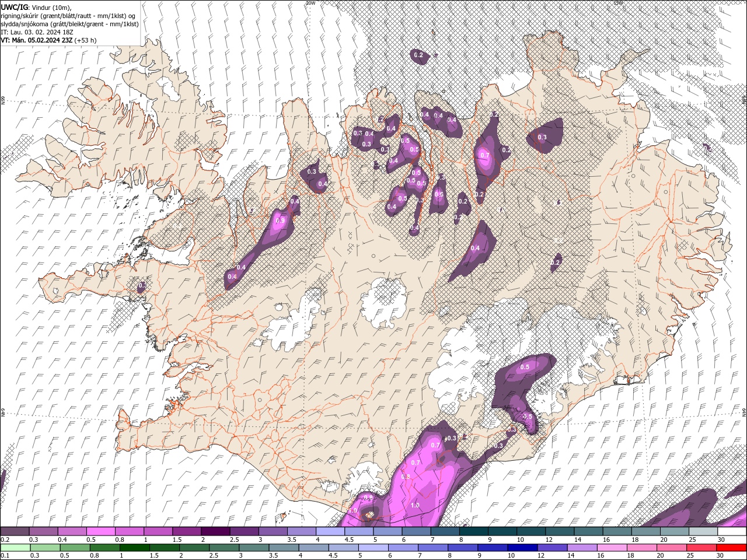Select dark purple snow swatch between 2 and 2.5

[215, 531]
